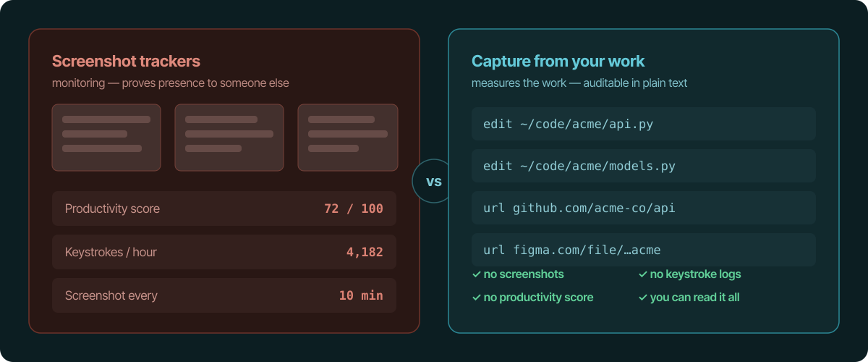Screen dimensions: 868x362
Task: Select the 'monitoring — proves presence to someone else' subtitle
Action: [x=170, y=83]
